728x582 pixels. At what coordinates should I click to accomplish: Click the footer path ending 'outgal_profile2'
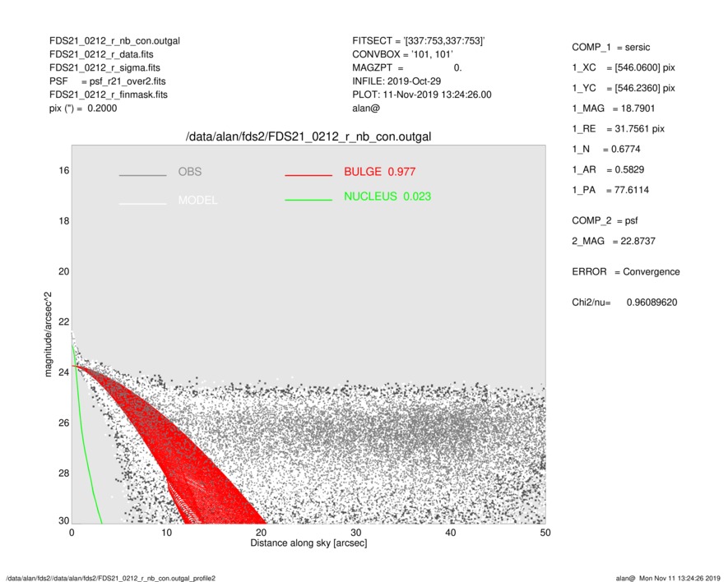tap(110, 578)
